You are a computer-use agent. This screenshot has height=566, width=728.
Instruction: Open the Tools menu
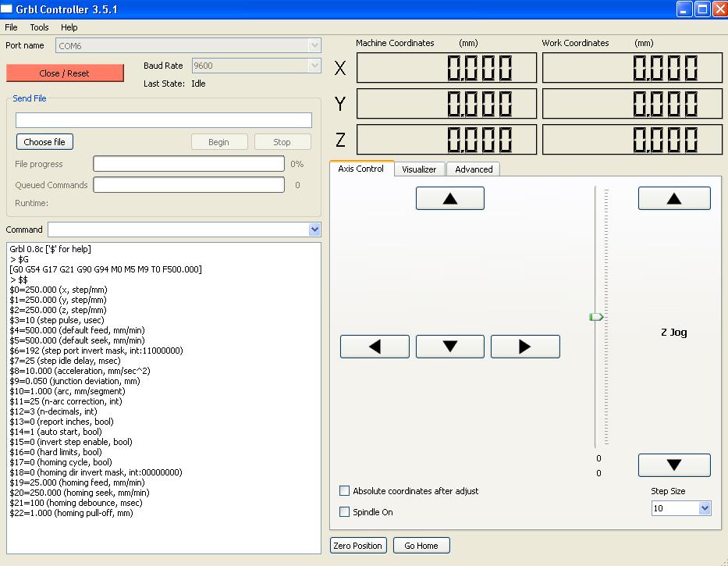tap(40, 27)
